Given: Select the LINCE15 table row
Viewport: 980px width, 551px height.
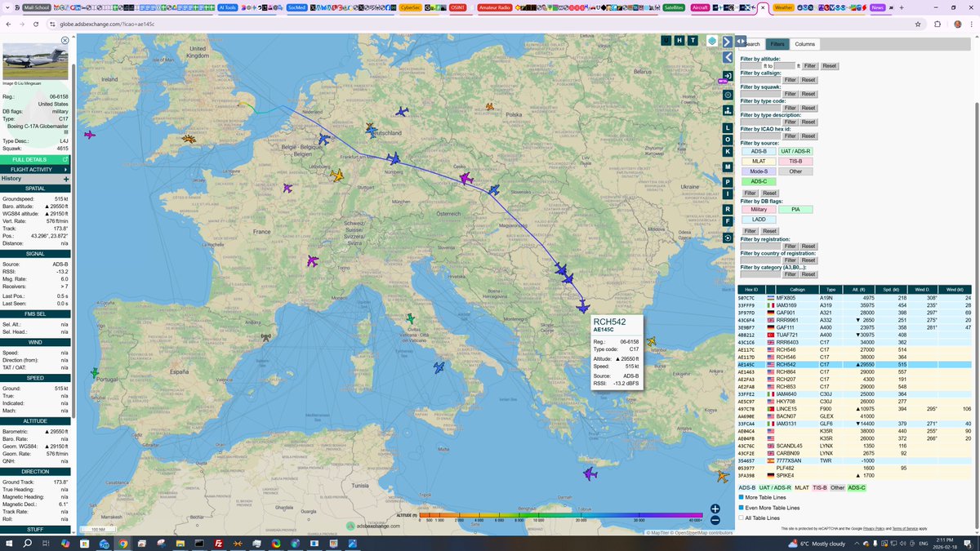Looking at the screenshot, I should coord(853,408).
